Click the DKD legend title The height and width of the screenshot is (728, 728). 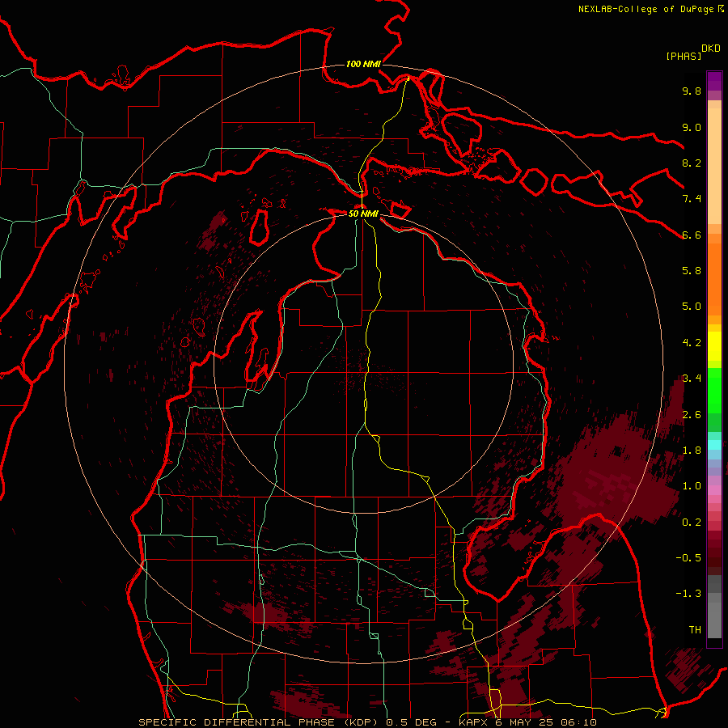(711, 49)
